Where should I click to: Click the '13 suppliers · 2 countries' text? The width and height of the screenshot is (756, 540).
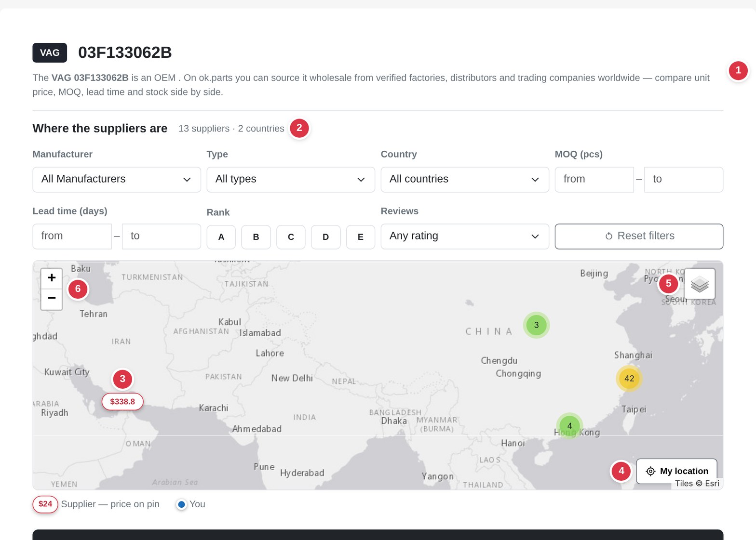(231, 129)
